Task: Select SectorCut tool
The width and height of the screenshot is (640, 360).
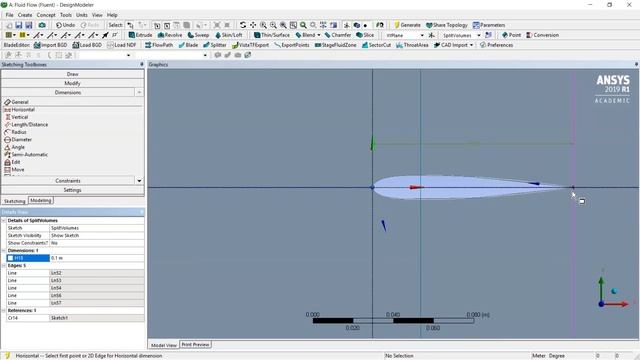Action: [376, 45]
